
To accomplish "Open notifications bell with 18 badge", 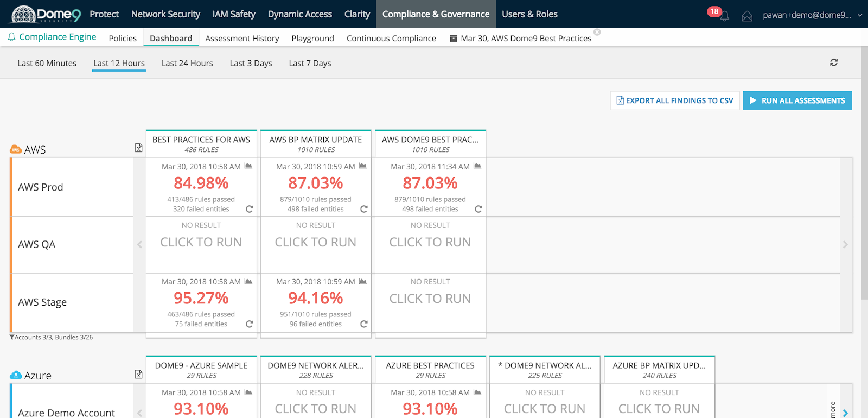I will point(724,16).
